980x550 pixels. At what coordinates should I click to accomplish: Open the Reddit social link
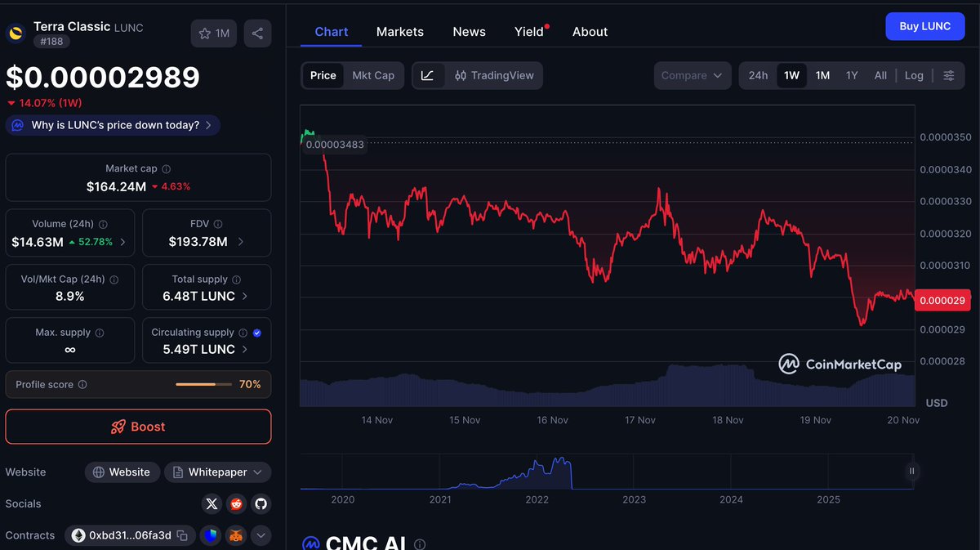236,503
